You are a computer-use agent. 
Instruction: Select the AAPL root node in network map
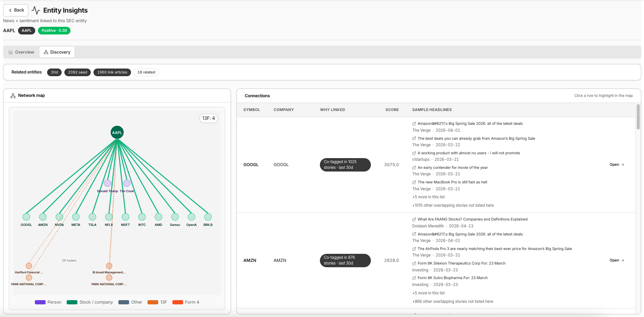117,132
